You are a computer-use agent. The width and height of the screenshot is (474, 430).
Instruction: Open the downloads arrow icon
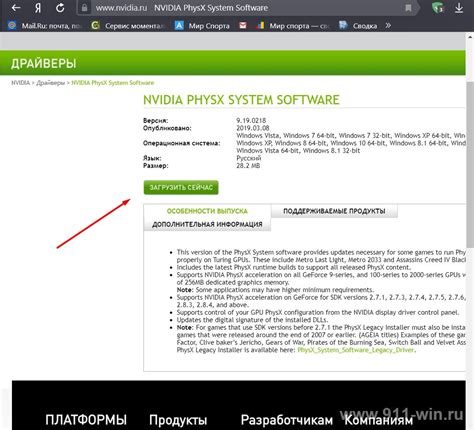pos(459,8)
